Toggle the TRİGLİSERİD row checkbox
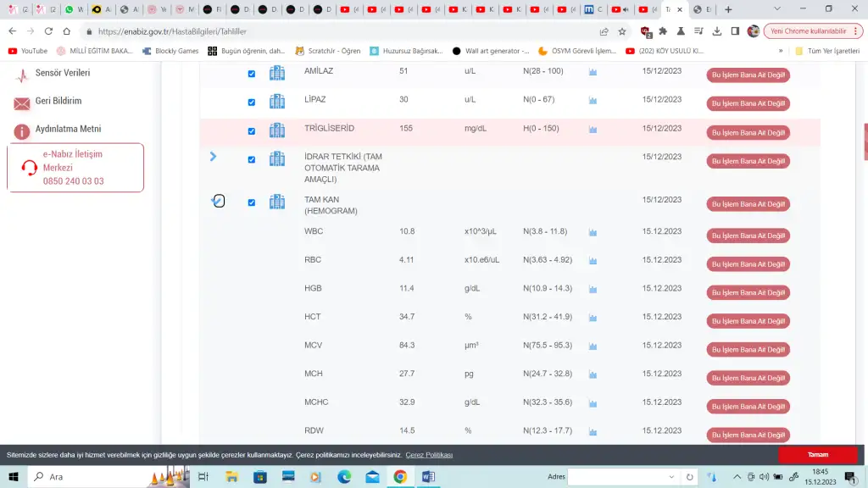 tap(251, 131)
